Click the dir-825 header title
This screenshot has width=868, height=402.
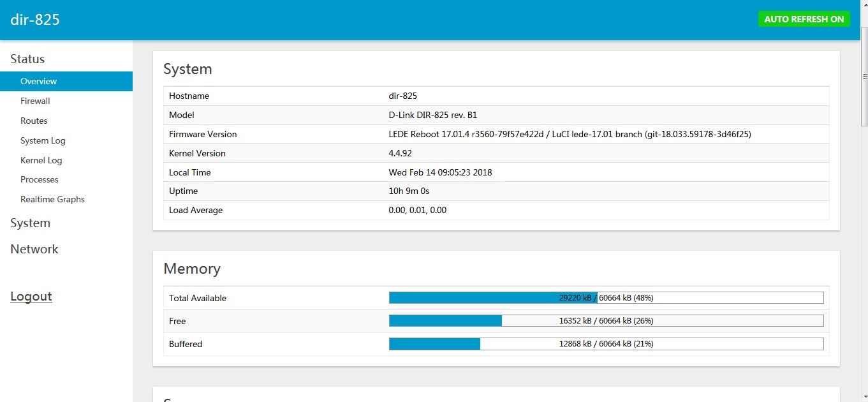[x=35, y=20]
